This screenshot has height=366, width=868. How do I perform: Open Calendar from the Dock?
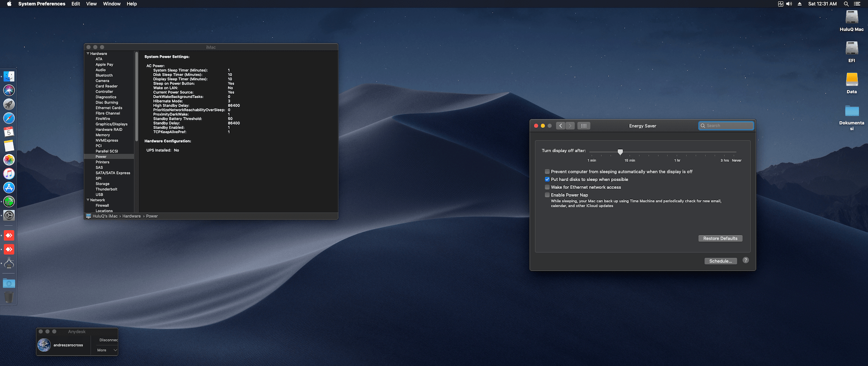point(9,132)
